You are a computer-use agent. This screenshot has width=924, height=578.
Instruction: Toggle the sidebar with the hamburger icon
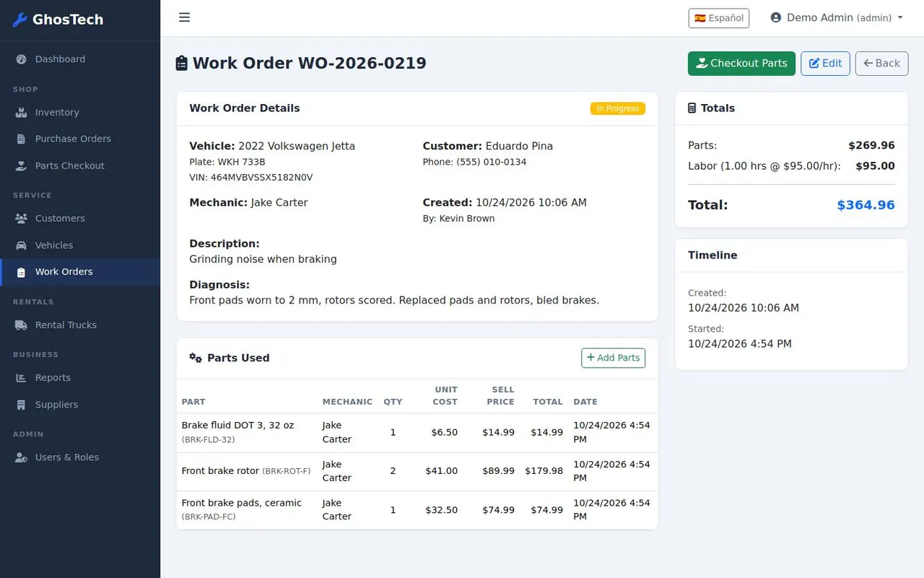(185, 17)
